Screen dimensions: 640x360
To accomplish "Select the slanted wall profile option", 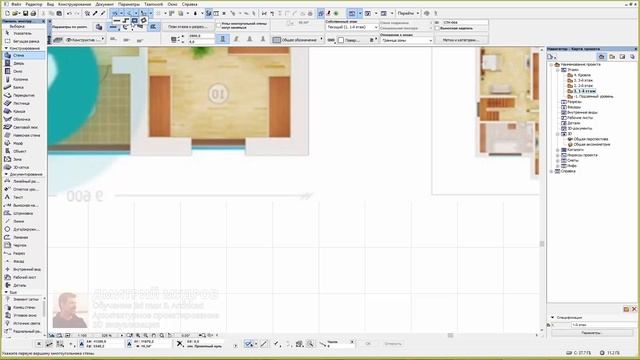I will coord(236,39).
